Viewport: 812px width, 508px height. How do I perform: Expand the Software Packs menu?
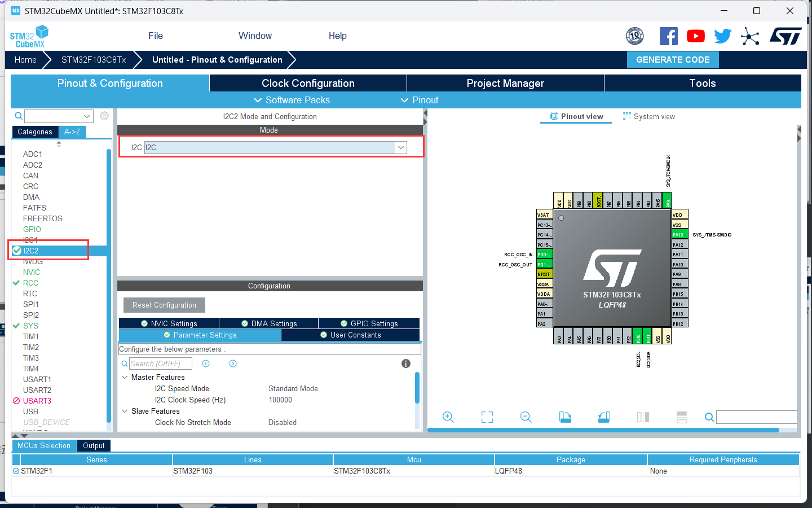point(292,100)
